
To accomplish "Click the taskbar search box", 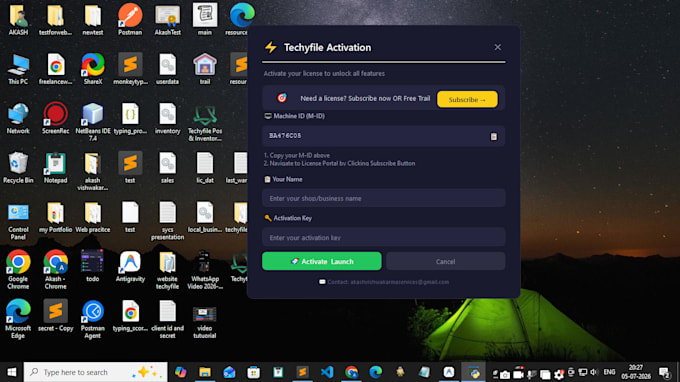I will click(95, 372).
